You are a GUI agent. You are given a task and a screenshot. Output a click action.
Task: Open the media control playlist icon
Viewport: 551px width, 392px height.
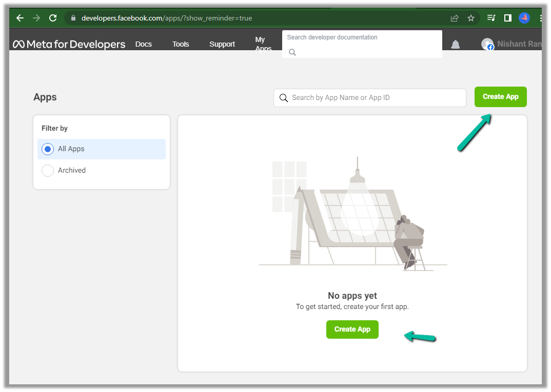tap(491, 18)
